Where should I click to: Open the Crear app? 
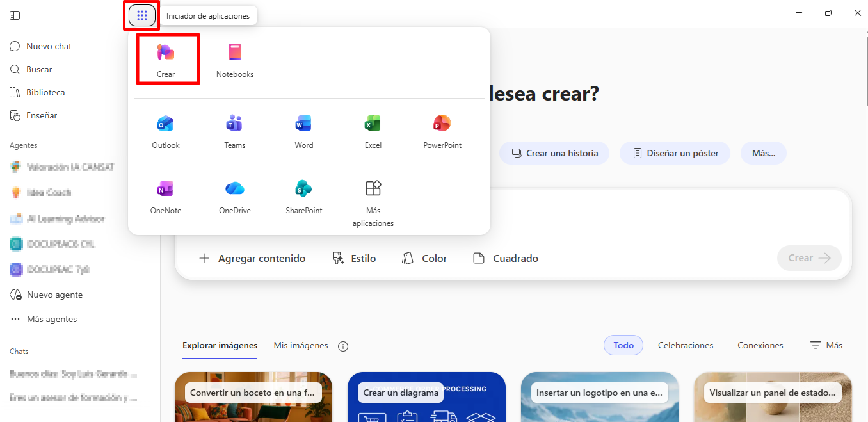coord(166,60)
